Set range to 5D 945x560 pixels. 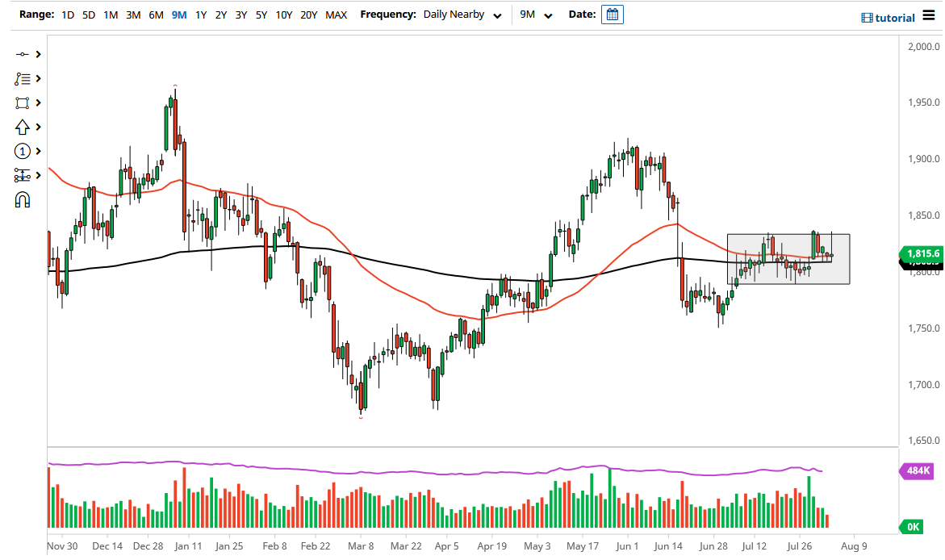point(89,15)
